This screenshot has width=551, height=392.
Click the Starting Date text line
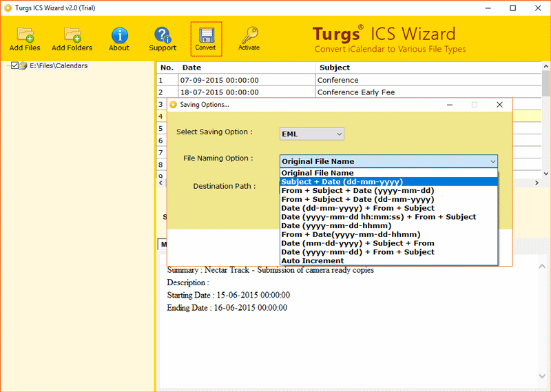pyautogui.click(x=229, y=295)
